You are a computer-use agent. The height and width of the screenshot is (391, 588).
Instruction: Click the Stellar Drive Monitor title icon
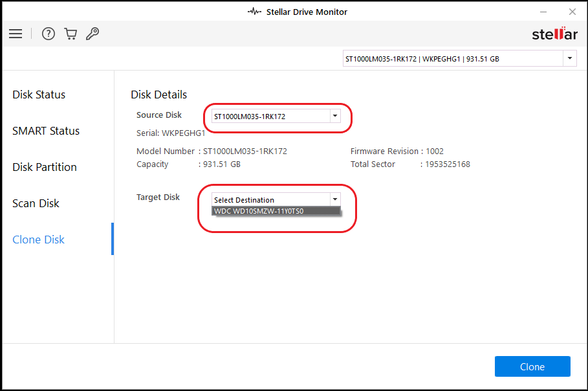click(x=254, y=12)
